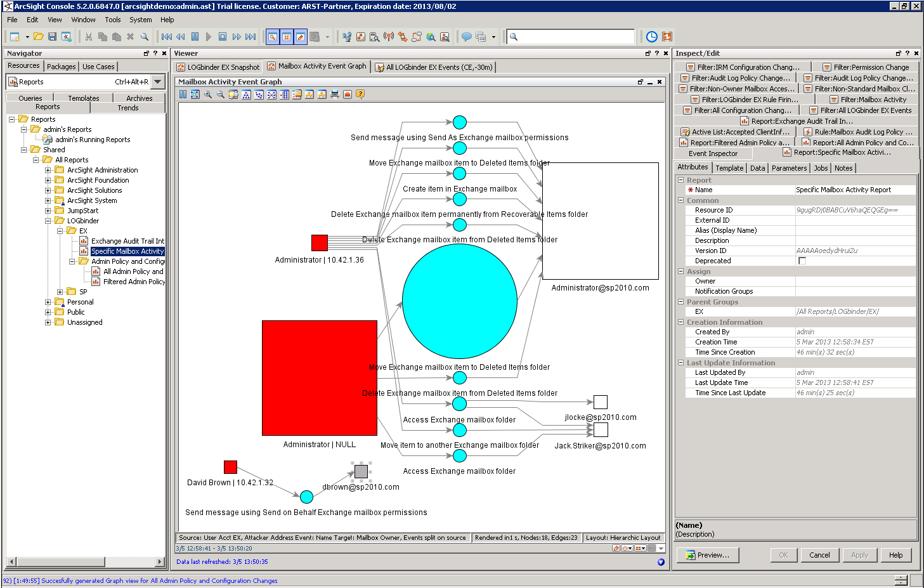The image size is (924, 588).
Task: Open the LOGbinder EX Snapshot tab
Action: (218, 67)
